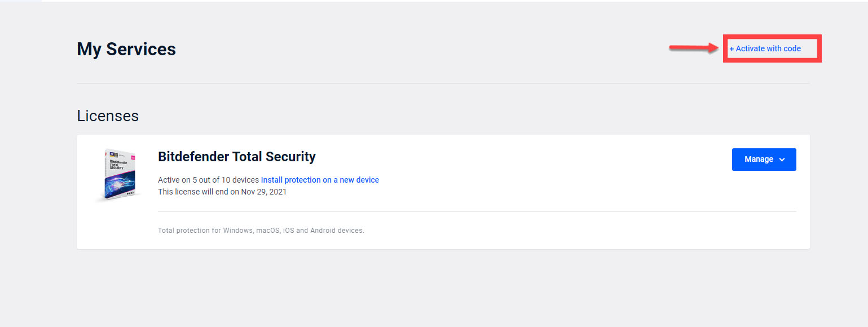Viewport: 868px width, 327px height.
Task: Click the 'Total protection for Windows, macOS' description
Action: tap(261, 231)
